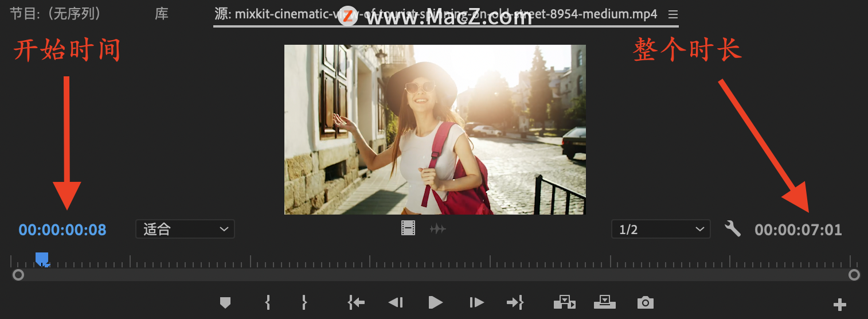Step forward one frame
The image size is (868, 319).
pyautogui.click(x=476, y=302)
